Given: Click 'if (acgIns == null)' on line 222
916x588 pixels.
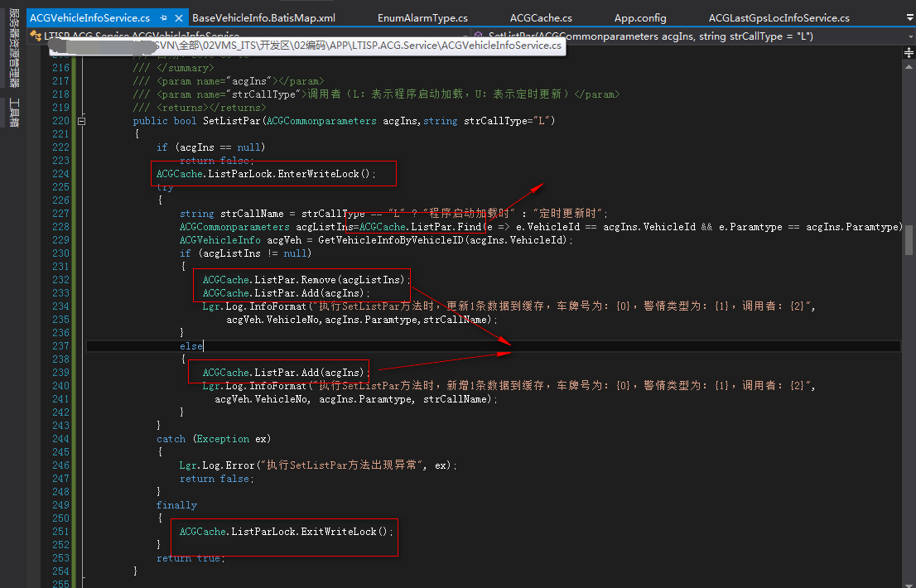Looking at the screenshot, I should point(211,147).
